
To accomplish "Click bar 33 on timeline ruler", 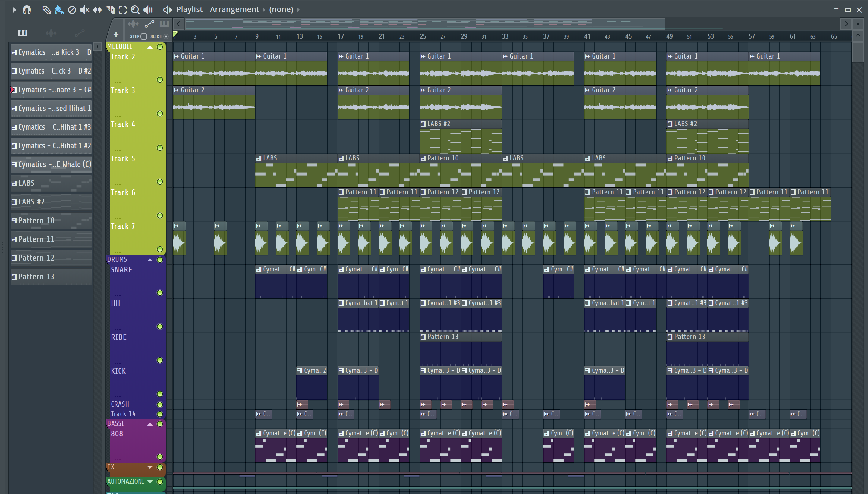I will 505,36.
